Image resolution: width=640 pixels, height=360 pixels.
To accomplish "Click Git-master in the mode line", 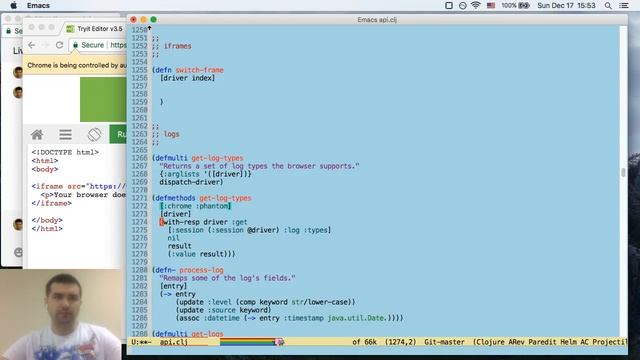I will pyautogui.click(x=444, y=342).
